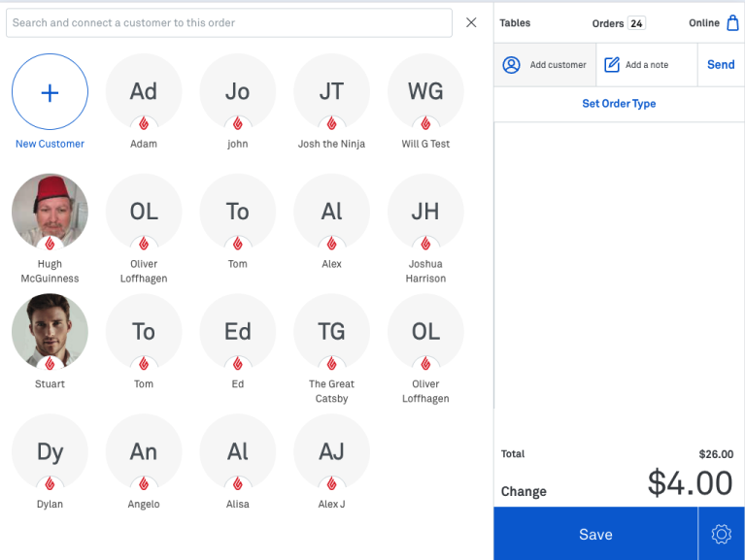Pick customer Alex J avatar
The height and width of the screenshot is (560, 745).
click(x=331, y=452)
